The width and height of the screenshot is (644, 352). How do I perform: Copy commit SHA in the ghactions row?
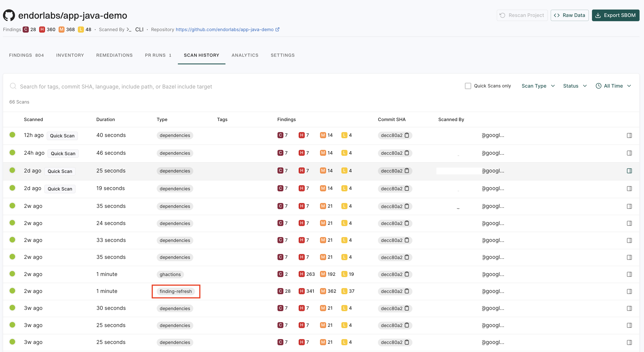[407, 274]
